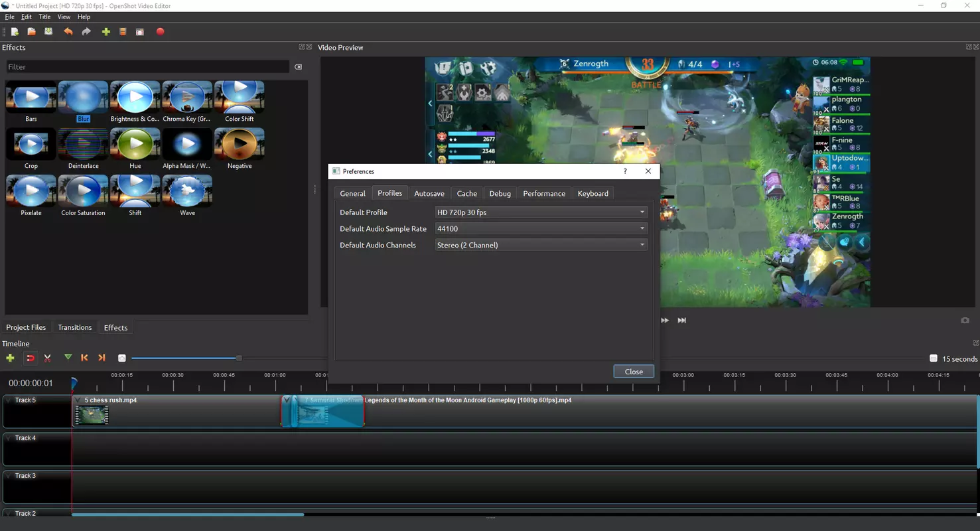Select the Razor scissors tool

click(48, 358)
